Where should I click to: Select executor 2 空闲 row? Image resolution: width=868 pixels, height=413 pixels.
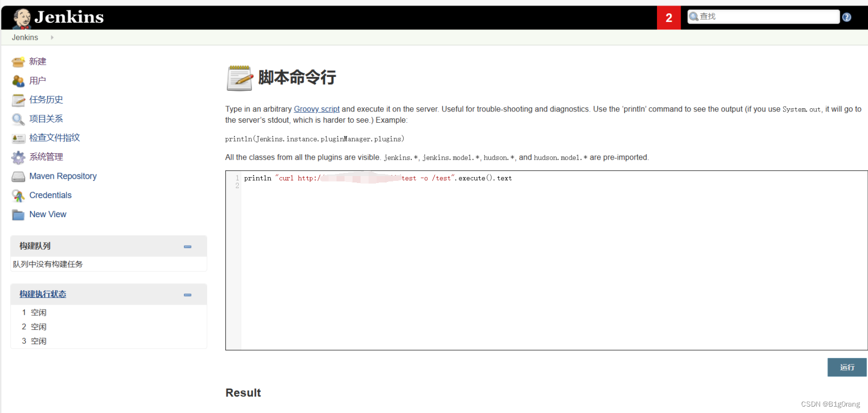[108, 327]
